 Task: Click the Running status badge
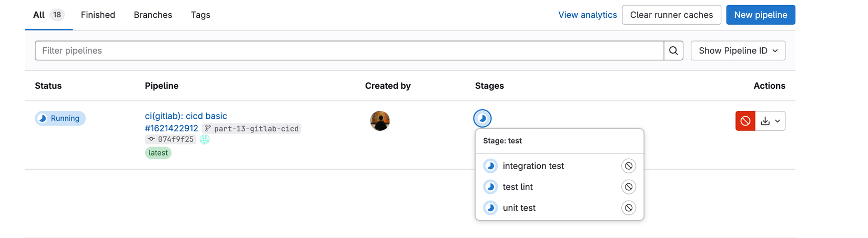[x=60, y=118]
